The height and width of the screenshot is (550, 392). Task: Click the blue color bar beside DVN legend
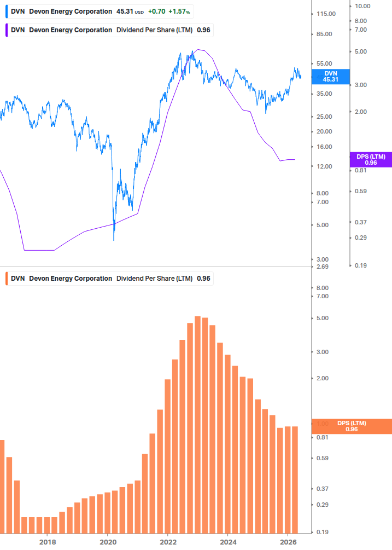[x=7, y=11]
